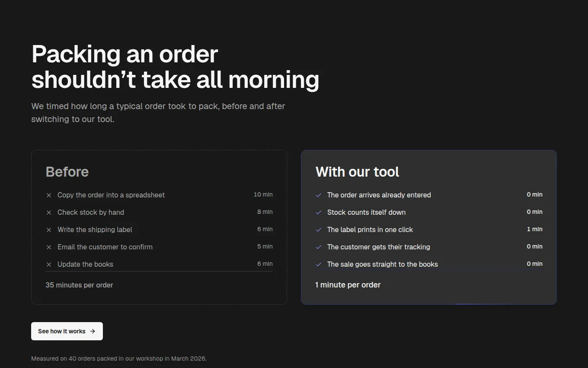Click the checkmark beside The sale goes straight to the books
This screenshot has width=588, height=368.
[x=319, y=265]
